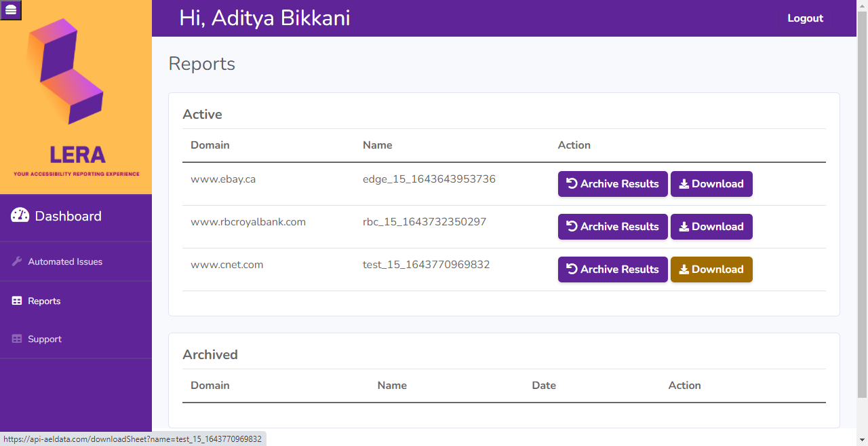Screen dimensions: 868x446
Task: Click the table icon beside Reports
Action: tap(17, 301)
